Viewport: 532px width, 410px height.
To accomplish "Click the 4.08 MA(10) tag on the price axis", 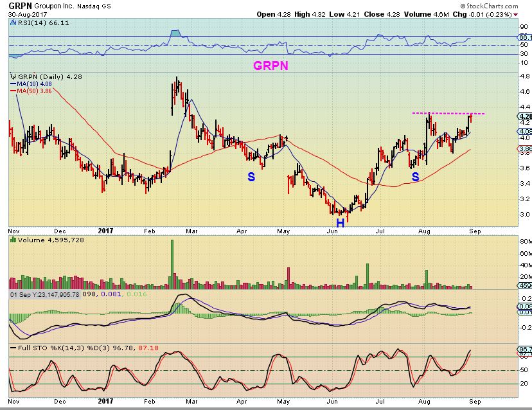I will pos(525,131).
